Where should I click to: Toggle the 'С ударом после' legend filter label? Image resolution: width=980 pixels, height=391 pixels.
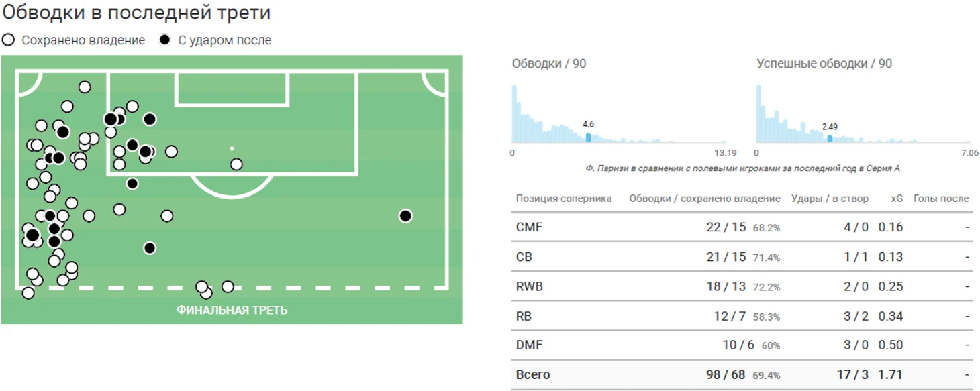tap(224, 40)
